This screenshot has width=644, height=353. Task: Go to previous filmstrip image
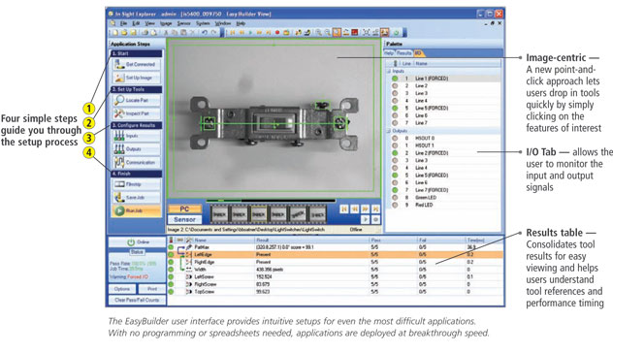[354, 209]
